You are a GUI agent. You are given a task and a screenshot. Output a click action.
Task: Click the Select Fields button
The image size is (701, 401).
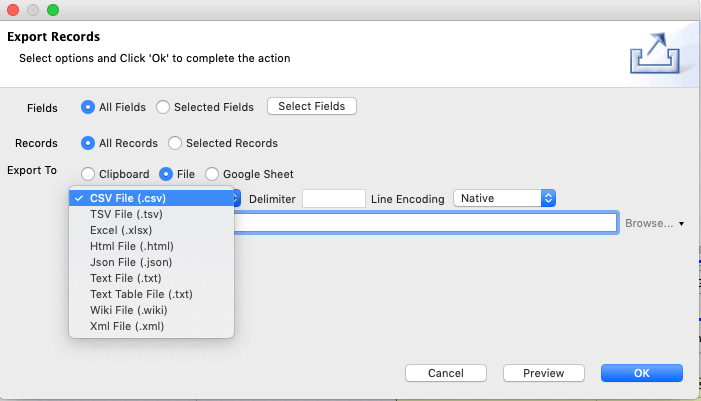coord(312,106)
